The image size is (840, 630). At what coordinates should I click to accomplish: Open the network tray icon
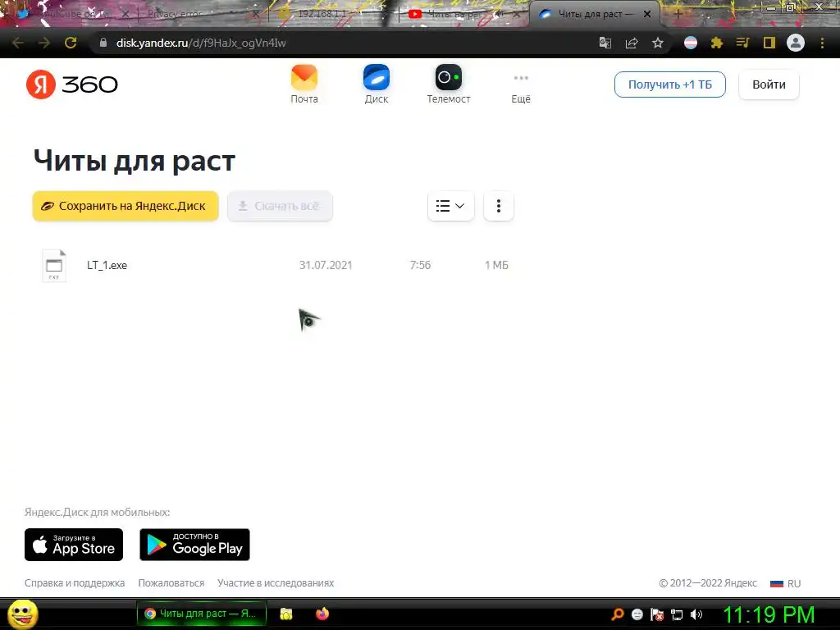point(677,615)
